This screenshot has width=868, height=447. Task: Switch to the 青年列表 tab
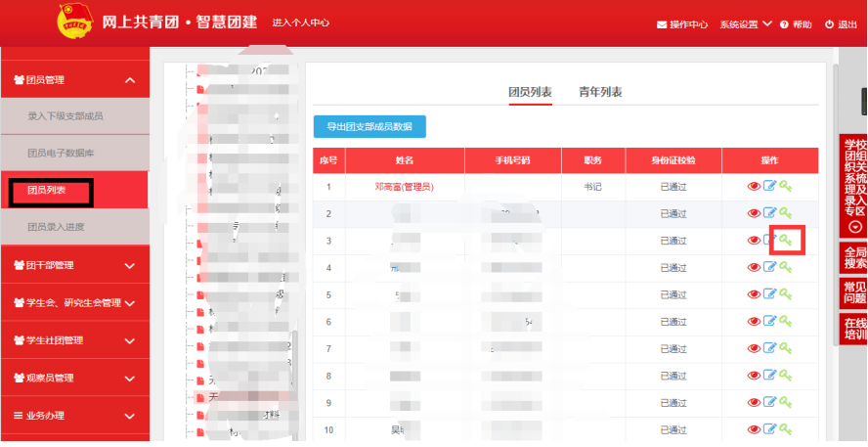pyautogui.click(x=600, y=92)
